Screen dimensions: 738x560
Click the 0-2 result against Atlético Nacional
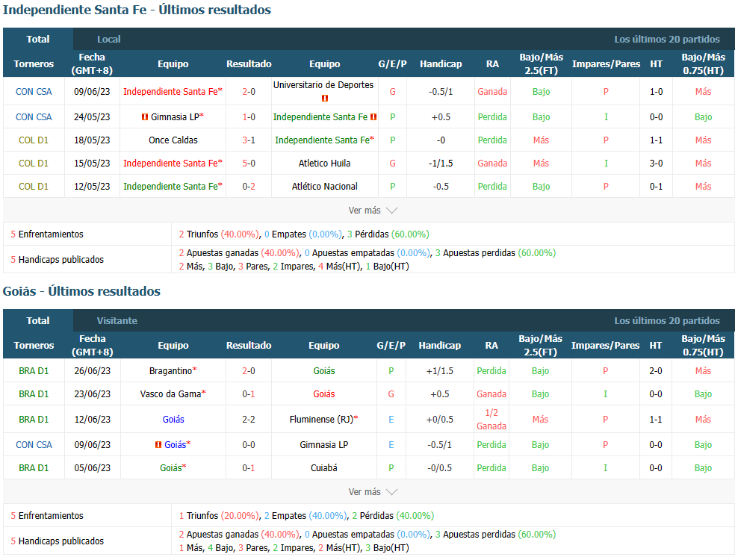pyautogui.click(x=249, y=187)
